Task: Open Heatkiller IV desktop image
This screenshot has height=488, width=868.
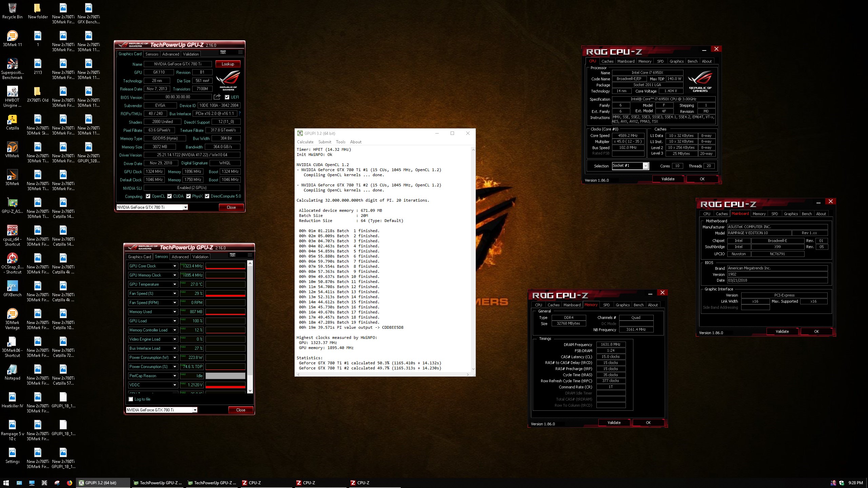Action: (13, 400)
